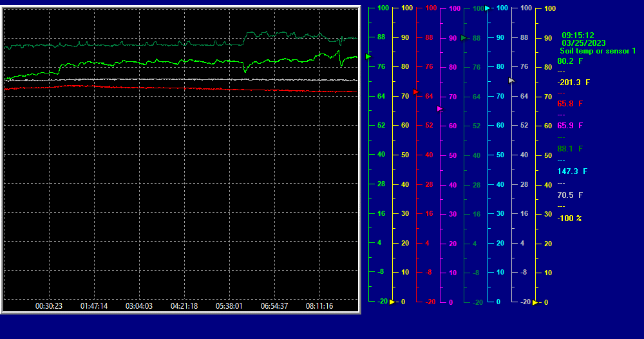Screen dimensions: 644x339
Task: Click the magenta scale pointer triangle
Action: 439,109
